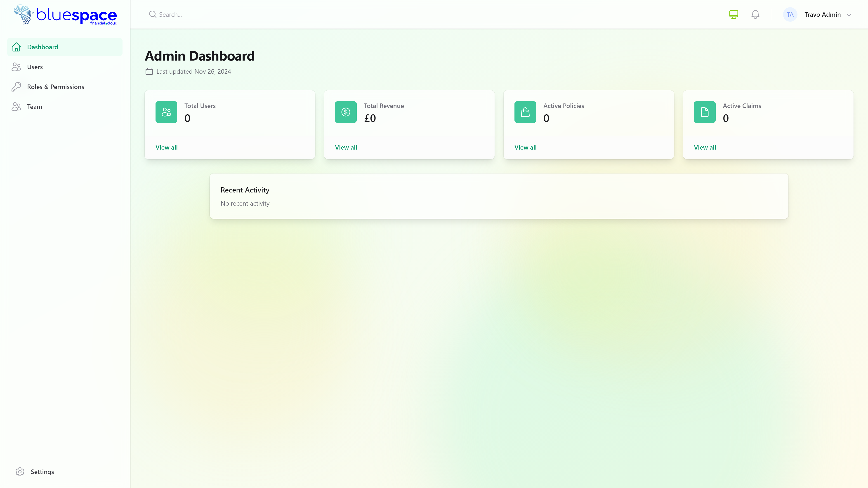868x488 pixels.
Task: Open the Users section from sidebar
Action: [35, 67]
